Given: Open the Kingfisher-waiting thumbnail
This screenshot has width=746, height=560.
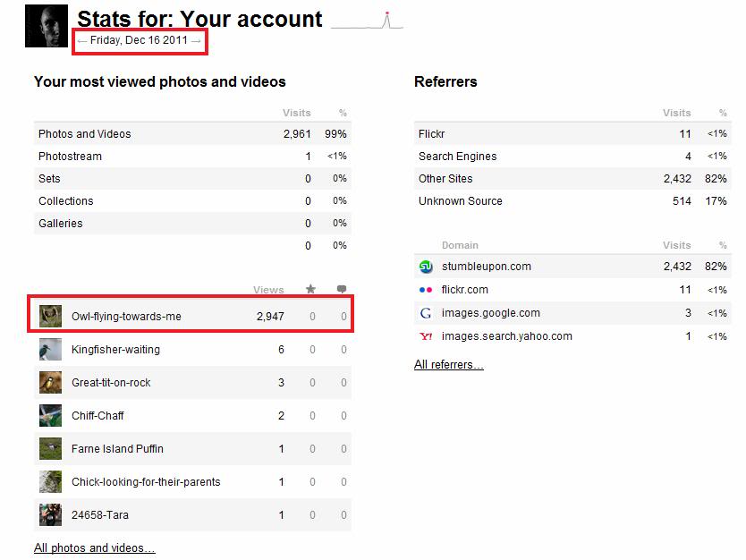Looking at the screenshot, I should pos(50,349).
